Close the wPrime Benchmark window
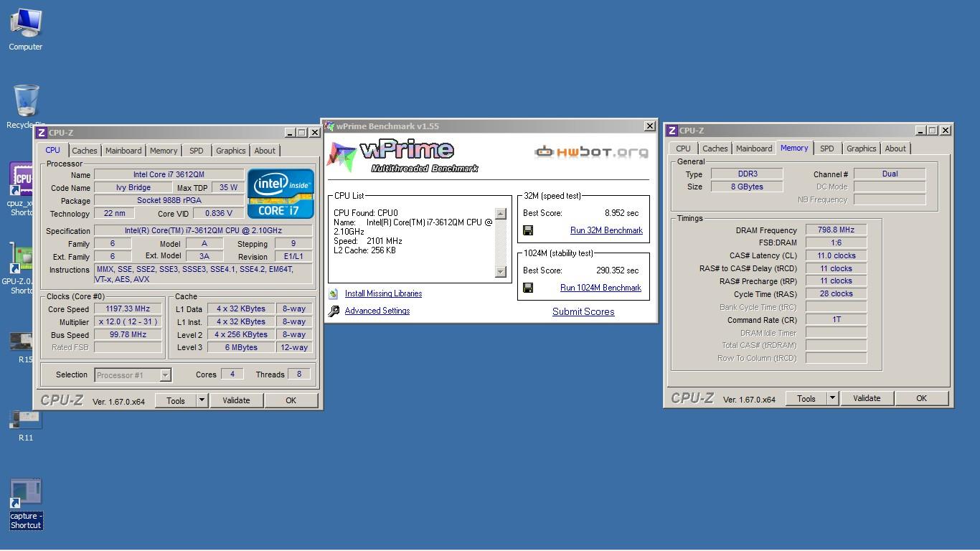 point(649,126)
